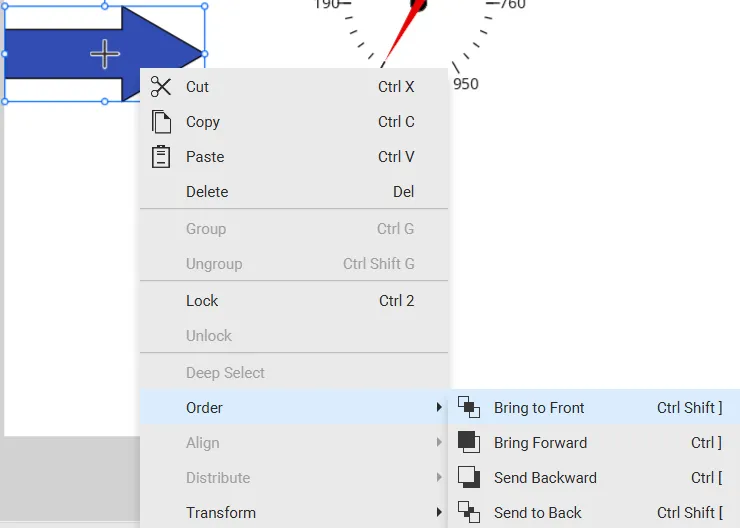Click the 950 label on the gauge
The height and width of the screenshot is (528, 740).
tap(465, 84)
